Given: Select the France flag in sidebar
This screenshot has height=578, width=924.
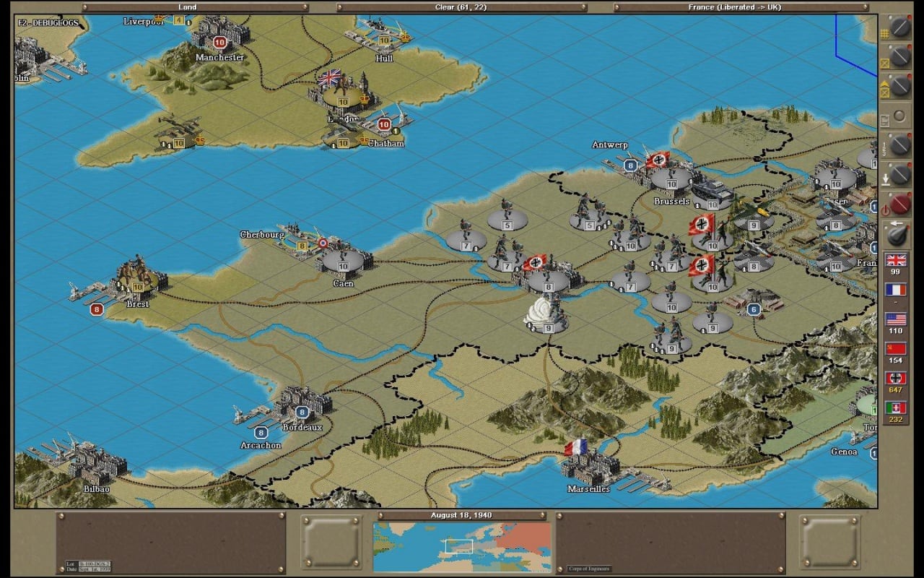Looking at the screenshot, I should (x=896, y=290).
